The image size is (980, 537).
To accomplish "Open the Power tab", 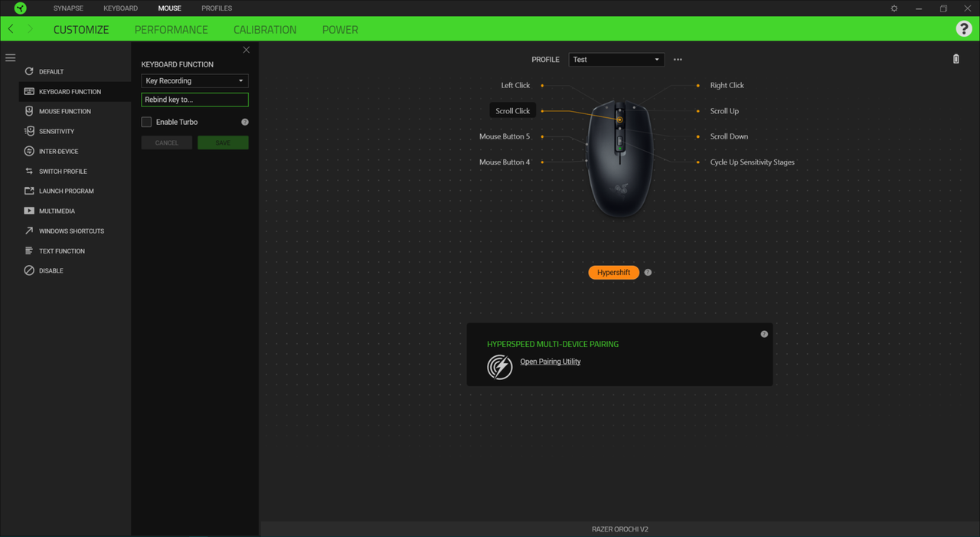I will point(340,29).
